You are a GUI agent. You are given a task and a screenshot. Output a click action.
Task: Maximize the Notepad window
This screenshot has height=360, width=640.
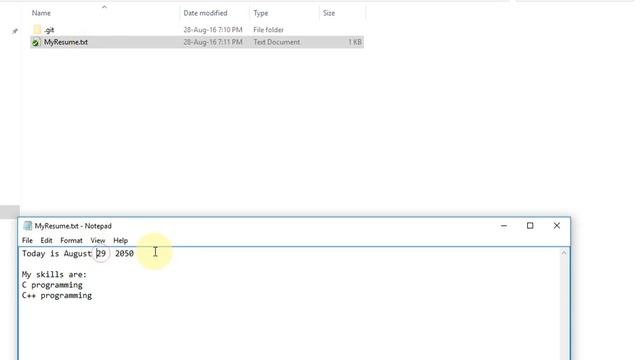pos(530,226)
